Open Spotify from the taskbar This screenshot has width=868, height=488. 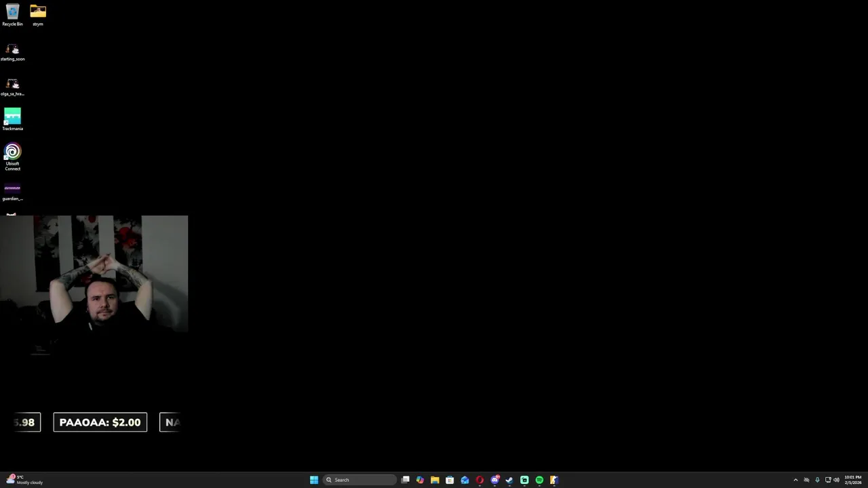pos(539,480)
